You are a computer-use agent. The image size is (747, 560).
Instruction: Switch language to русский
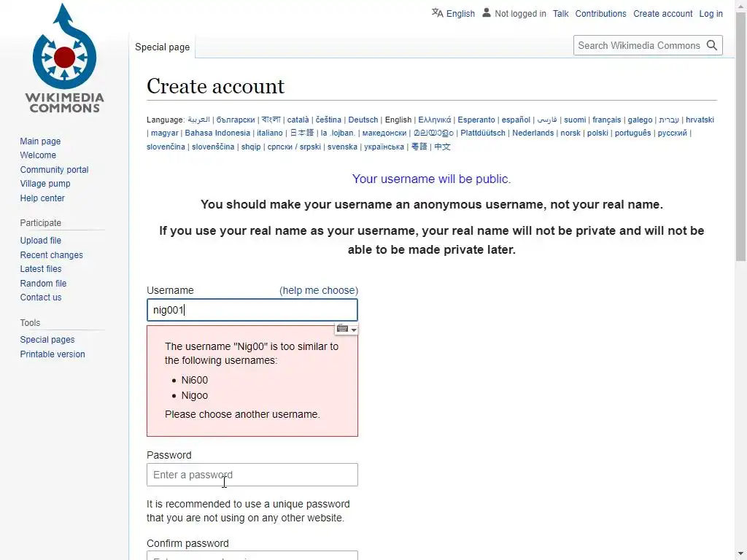[672, 133]
